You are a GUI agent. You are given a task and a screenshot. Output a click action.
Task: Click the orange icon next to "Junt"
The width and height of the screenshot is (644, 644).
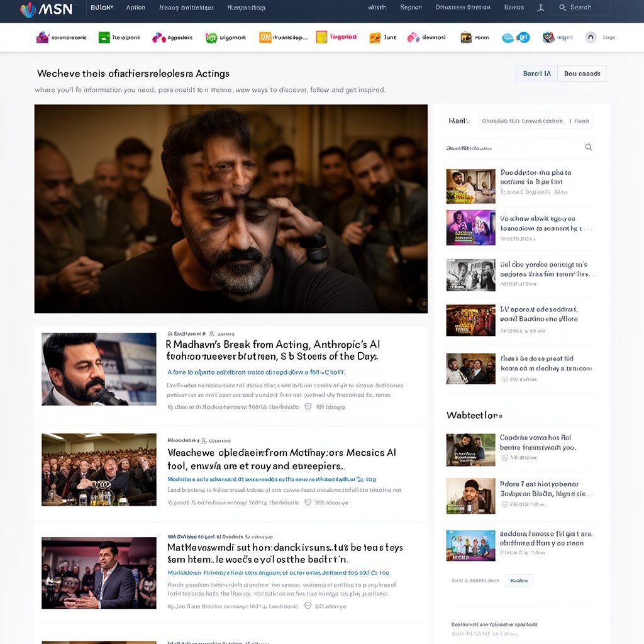coord(375,38)
